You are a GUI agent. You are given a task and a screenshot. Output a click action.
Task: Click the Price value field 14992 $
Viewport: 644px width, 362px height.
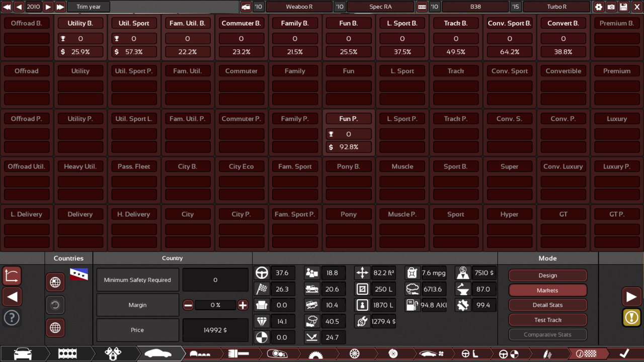coord(215,330)
